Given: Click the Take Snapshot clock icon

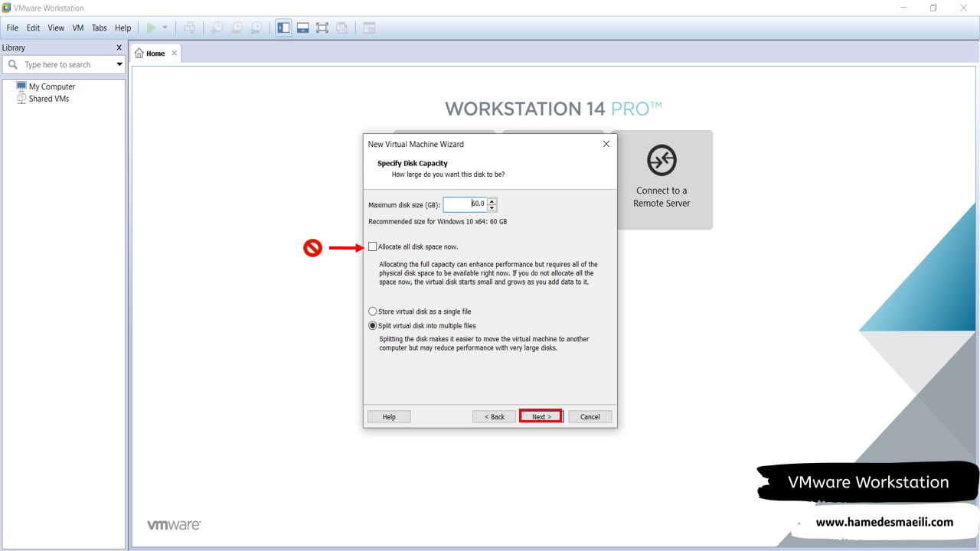Looking at the screenshot, I should click(x=217, y=28).
